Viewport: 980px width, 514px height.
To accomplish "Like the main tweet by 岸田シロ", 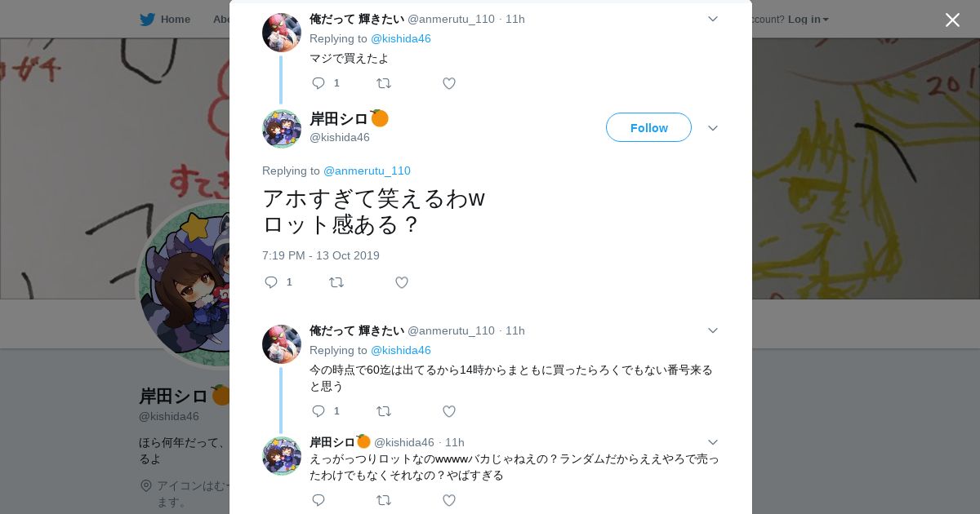I will tap(402, 282).
